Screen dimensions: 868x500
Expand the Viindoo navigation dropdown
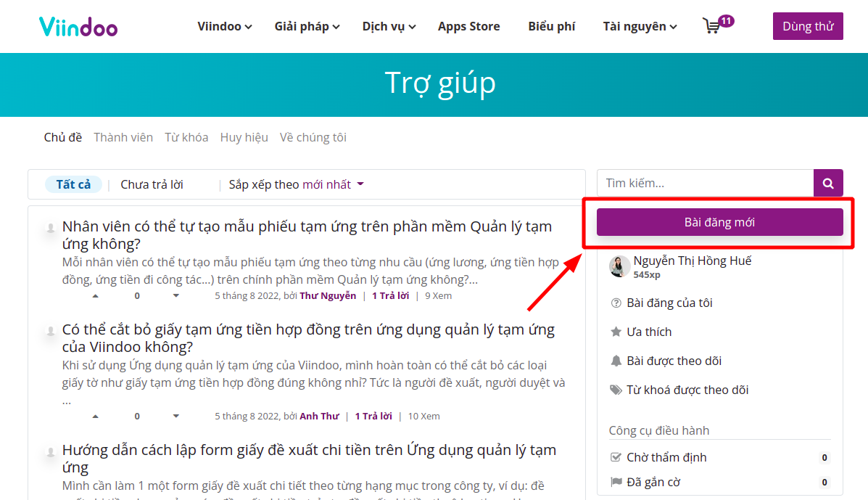[225, 27]
